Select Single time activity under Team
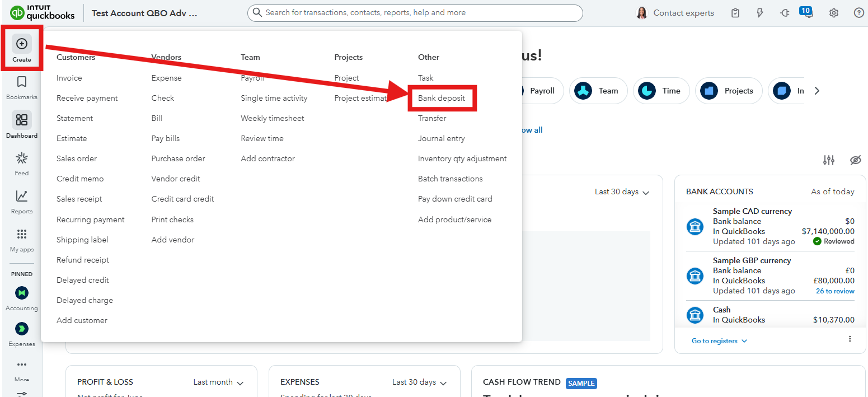 pyautogui.click(x=274, y=99)
